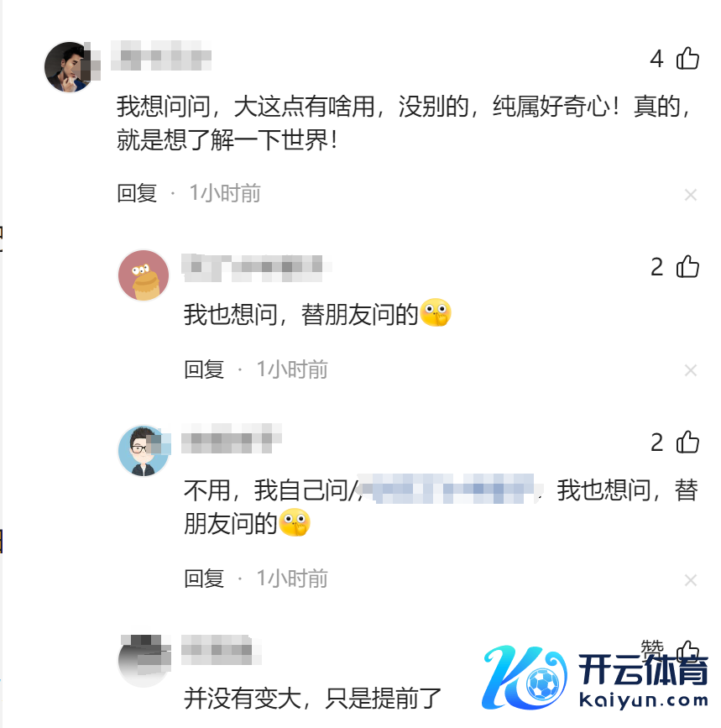
Task: Like the top comment with 4 likes
Action: click(x=687, y=59)
